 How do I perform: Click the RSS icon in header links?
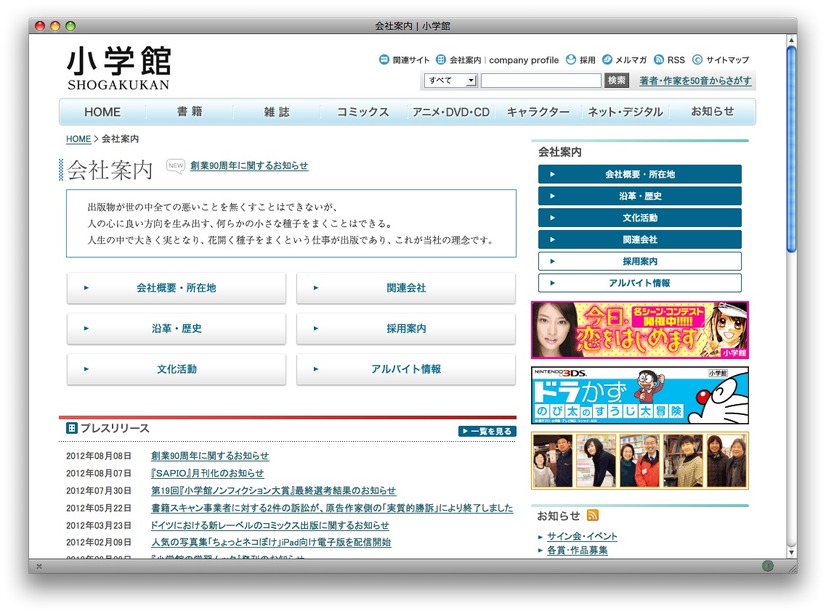(658, 60)
